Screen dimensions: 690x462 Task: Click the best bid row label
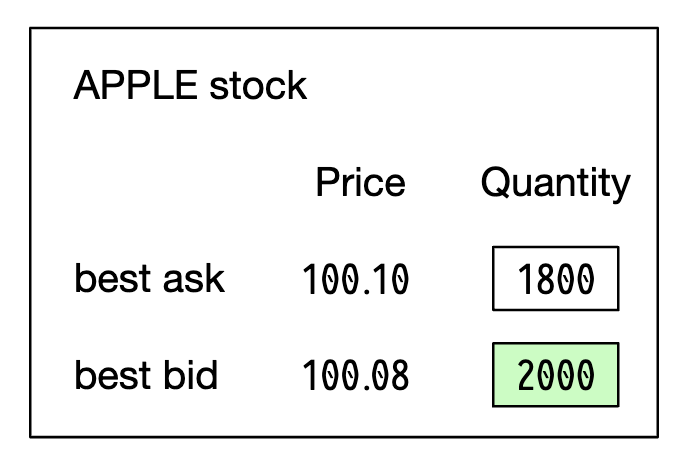pos(146,376)
